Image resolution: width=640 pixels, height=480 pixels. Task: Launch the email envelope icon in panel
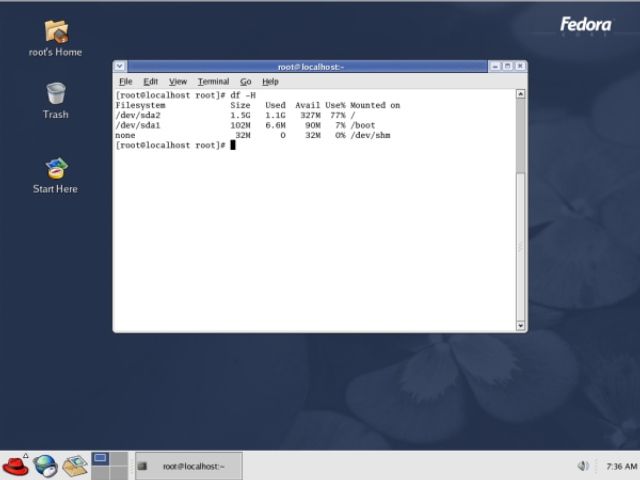tap(75, 465)
